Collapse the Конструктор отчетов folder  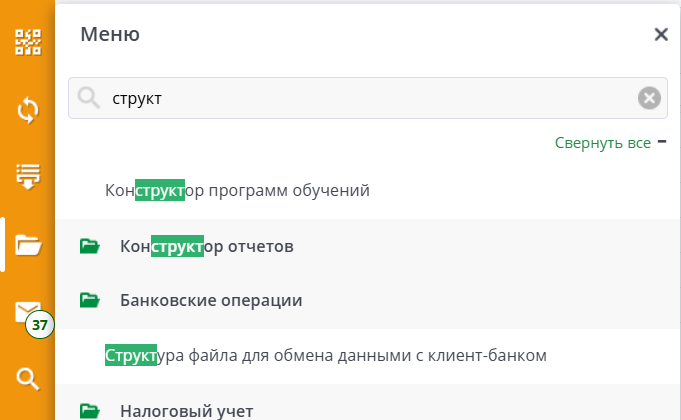click(207, 246)
